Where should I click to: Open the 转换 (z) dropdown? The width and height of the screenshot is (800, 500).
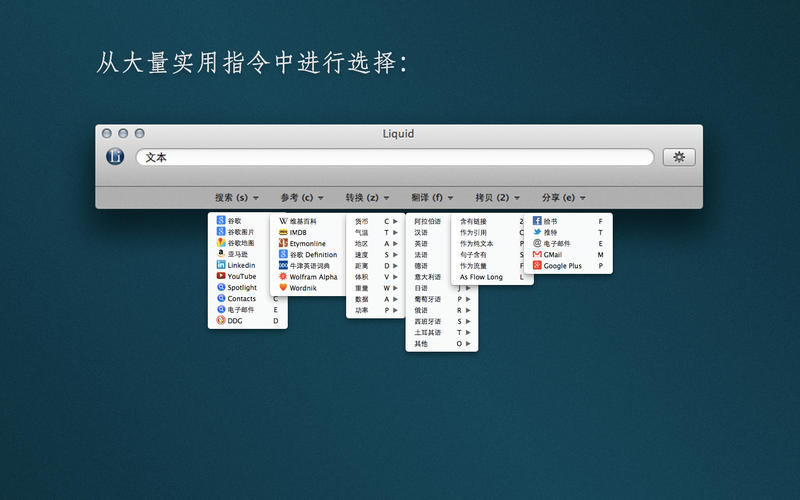(367, 197)
